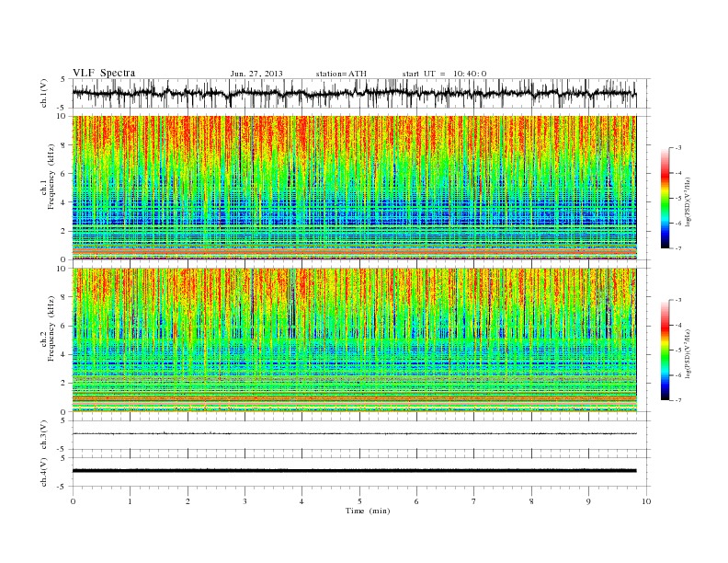Click the time axis tick label '2'

188,501
